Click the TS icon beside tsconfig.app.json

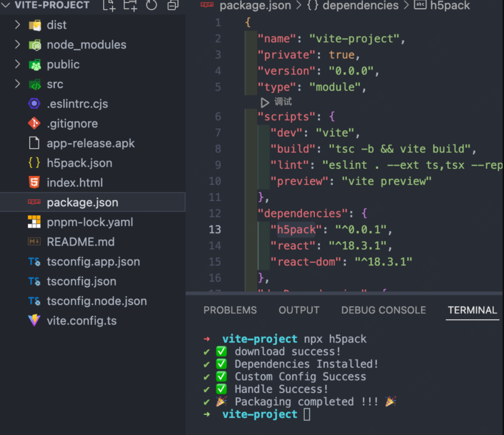(35, 262)
